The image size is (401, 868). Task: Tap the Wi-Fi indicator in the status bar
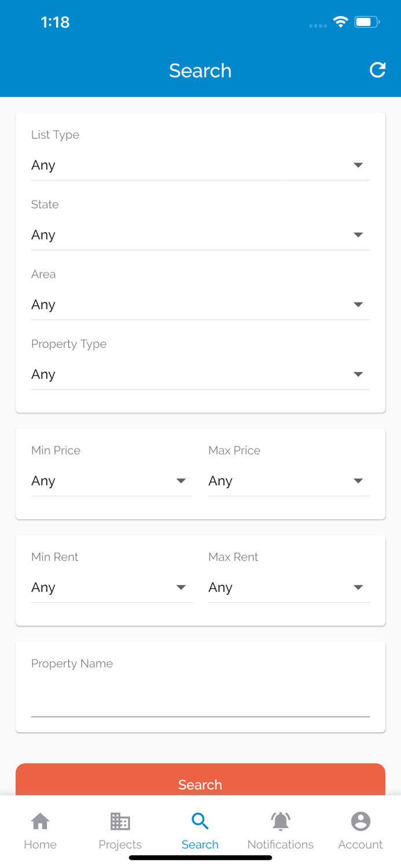click(x=340, y=21)
